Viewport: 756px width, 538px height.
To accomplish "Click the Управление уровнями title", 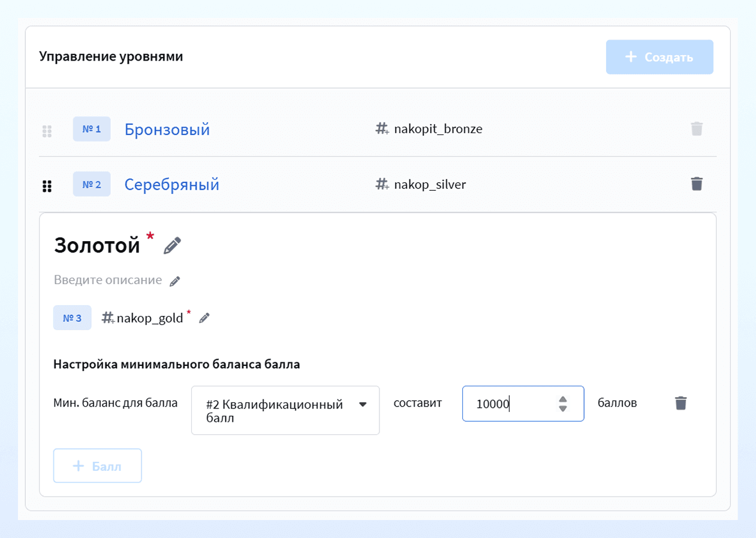I will pyautogui.click(x=111, y=56).
